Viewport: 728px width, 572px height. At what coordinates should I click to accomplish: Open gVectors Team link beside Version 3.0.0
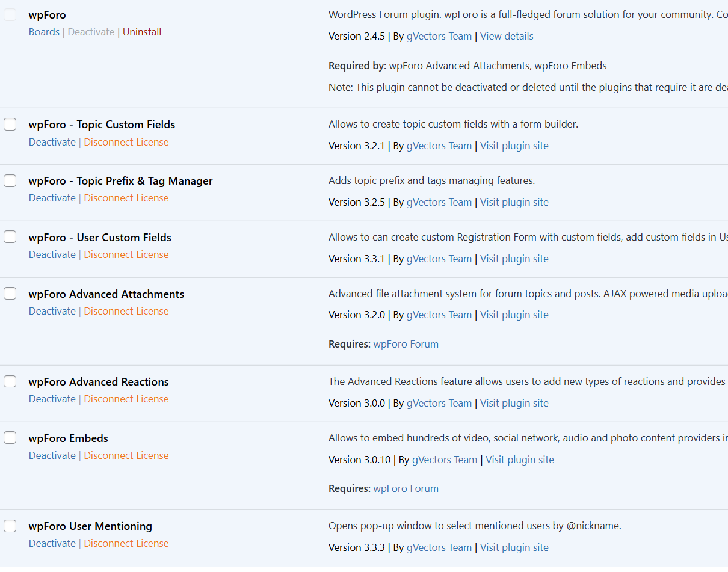pos(439,403)
